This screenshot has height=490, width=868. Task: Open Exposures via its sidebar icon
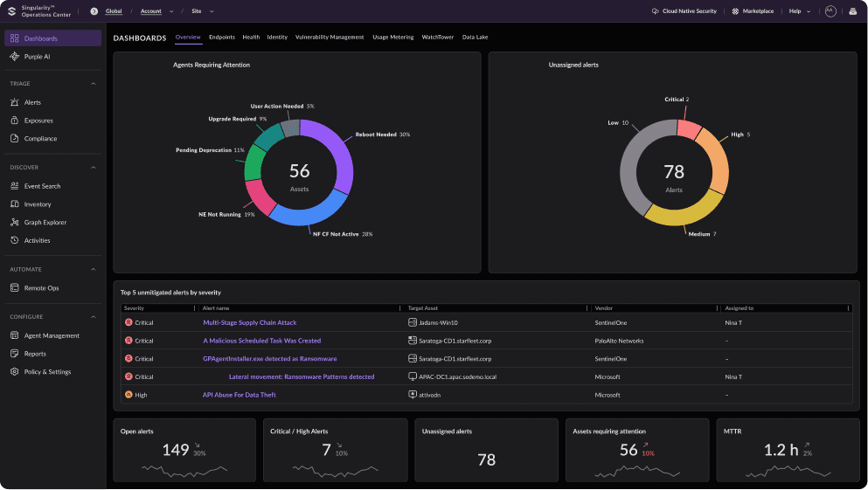[15, 121]
